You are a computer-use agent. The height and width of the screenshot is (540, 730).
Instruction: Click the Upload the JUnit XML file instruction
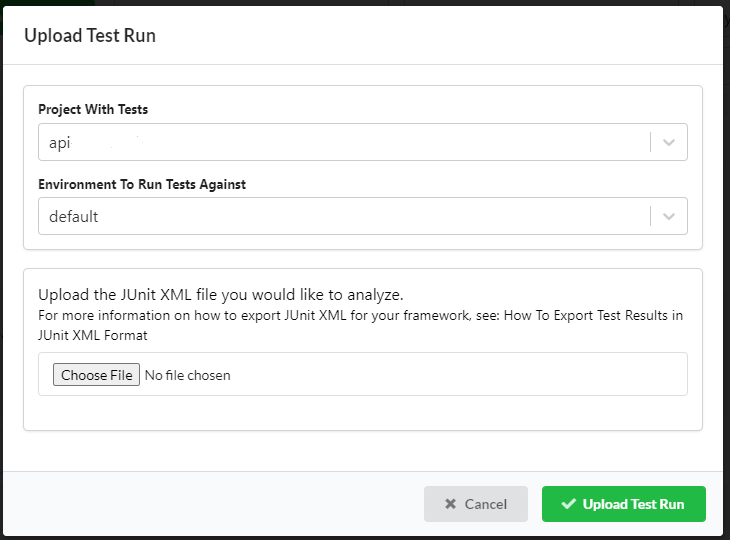pyautogui.click(x=220, y=295)
